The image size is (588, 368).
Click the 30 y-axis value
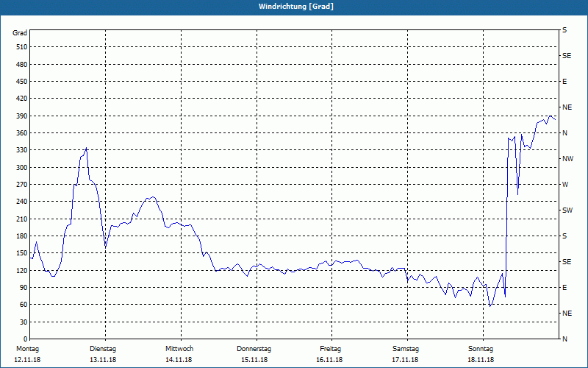(x=24, y=322)
